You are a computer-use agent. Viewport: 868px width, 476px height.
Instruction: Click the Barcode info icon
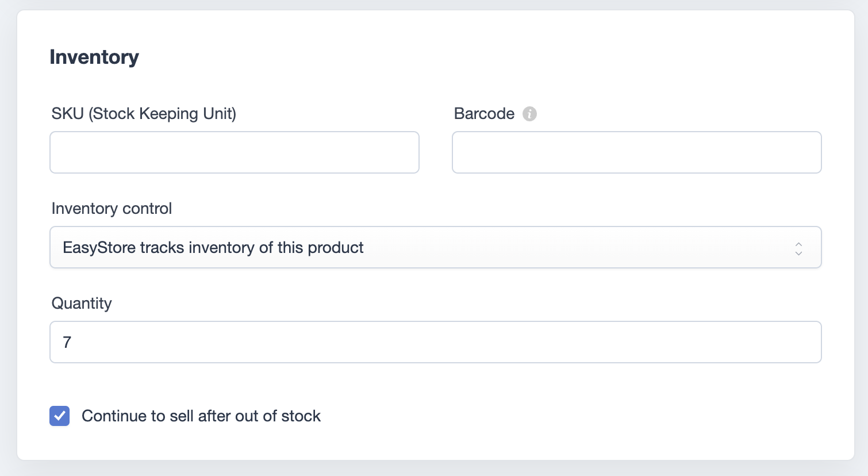click(529, 114)
